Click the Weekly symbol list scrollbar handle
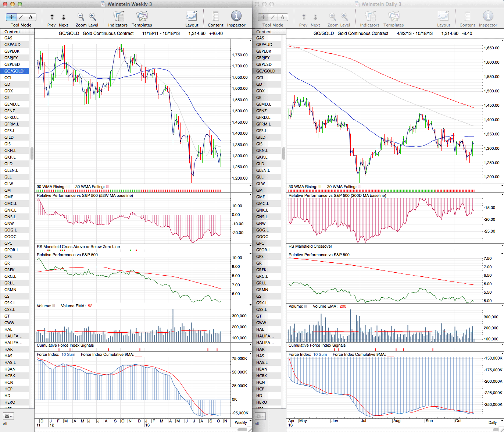504x432 pixels. point(32,153)
